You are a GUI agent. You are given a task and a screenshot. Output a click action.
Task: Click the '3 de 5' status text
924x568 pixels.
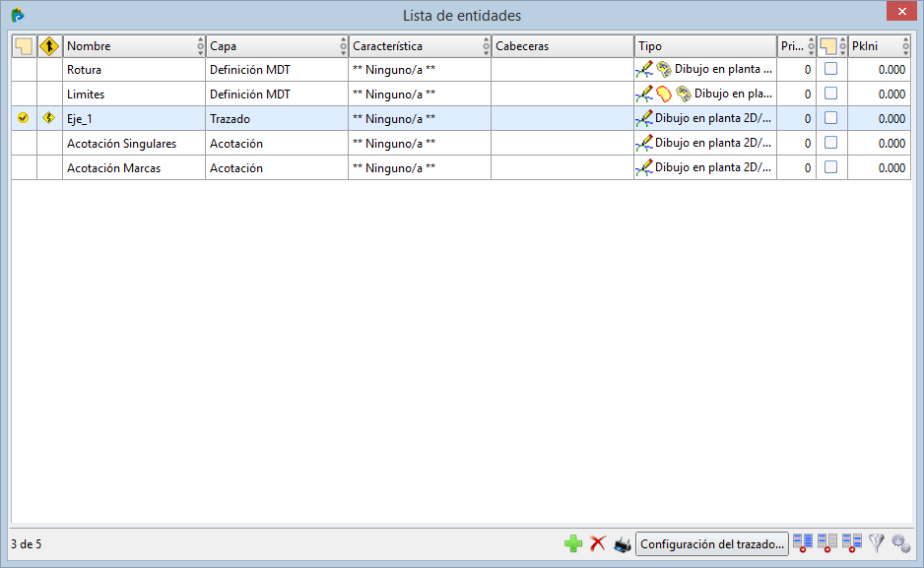pyautogui.click(x=26, y=543)
